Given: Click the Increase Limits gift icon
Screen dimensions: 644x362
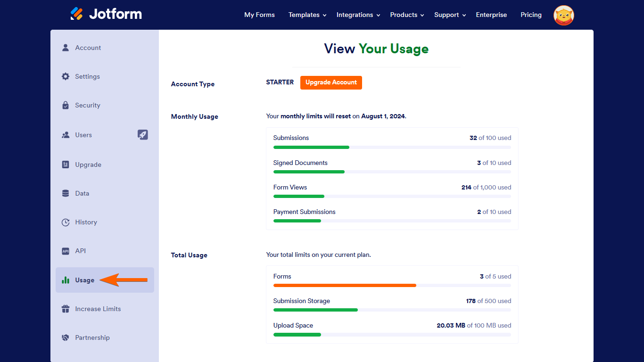Looking at the screenshot, I should point(66,309).
